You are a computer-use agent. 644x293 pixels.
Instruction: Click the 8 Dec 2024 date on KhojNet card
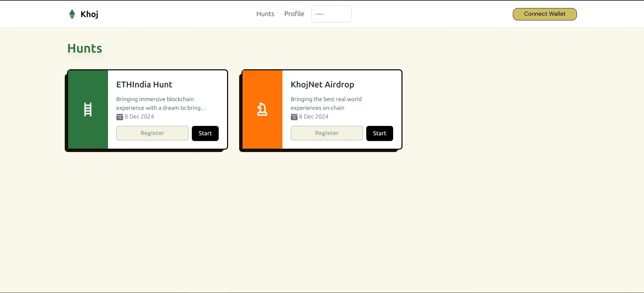pyautogui.click(x=314, y=117)
